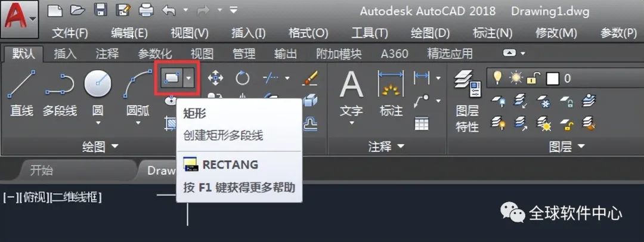This screenshot has height=242, width=644.
Task: Select the linear dimension icon
Action: tap(422, 77)
